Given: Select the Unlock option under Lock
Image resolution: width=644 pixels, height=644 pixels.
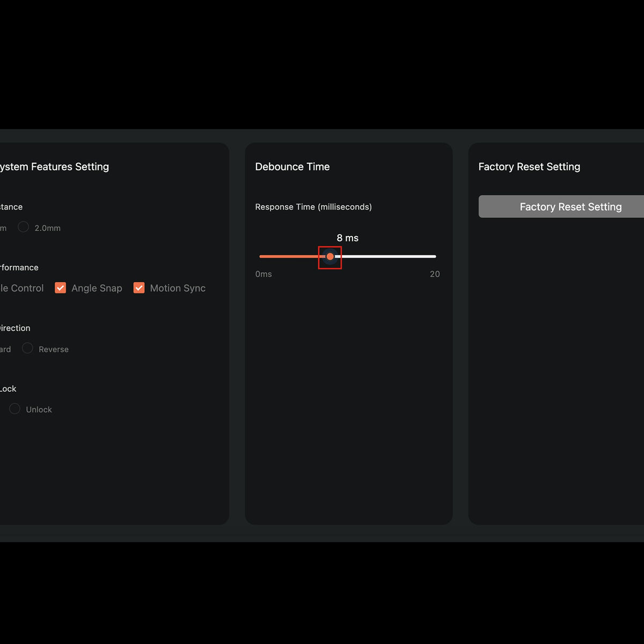Looking at the screenshot, I should tap(14, 408).
